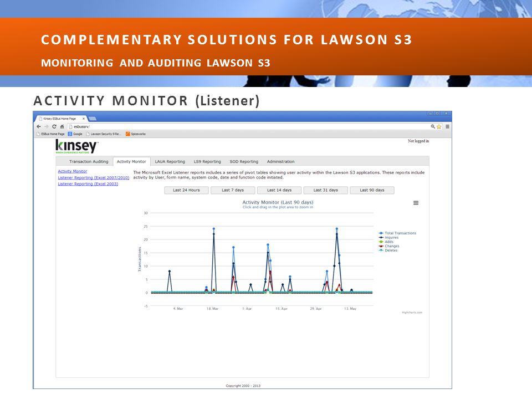Toggle the Total Transactions legend series
532x399 pixels.
pos(397,233)
